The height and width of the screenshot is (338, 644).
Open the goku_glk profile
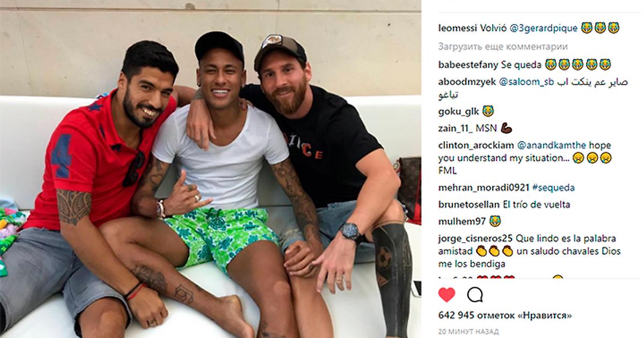(x=458, y=112)
